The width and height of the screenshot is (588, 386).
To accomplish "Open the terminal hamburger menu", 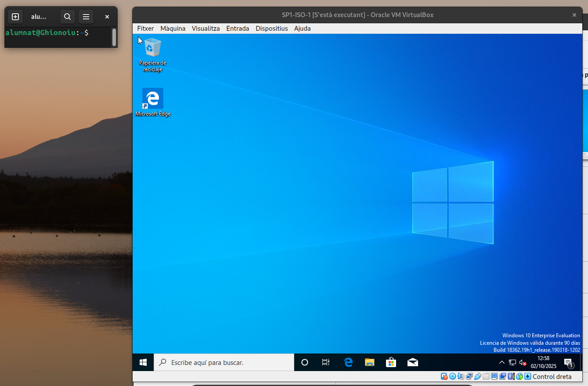I will 86,17.
